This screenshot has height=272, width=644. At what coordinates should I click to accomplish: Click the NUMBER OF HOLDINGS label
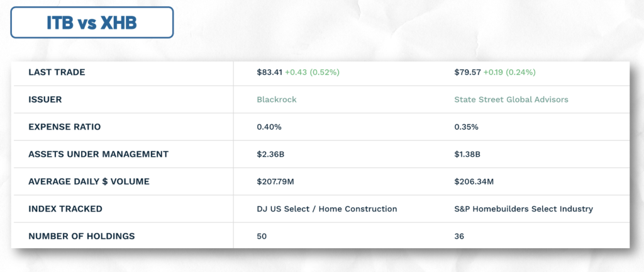pos(81,236)
